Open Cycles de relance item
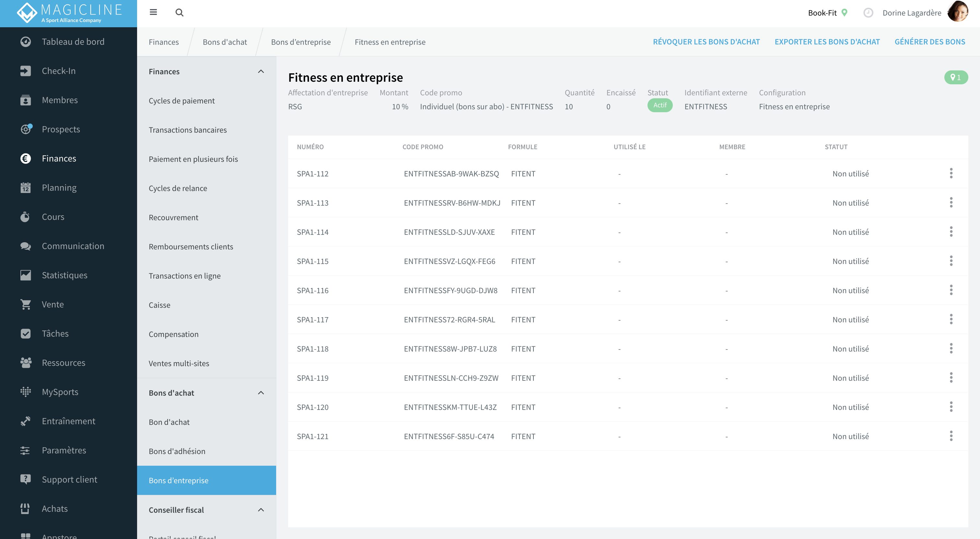980x539 pixels. click(x=206, y=188)
